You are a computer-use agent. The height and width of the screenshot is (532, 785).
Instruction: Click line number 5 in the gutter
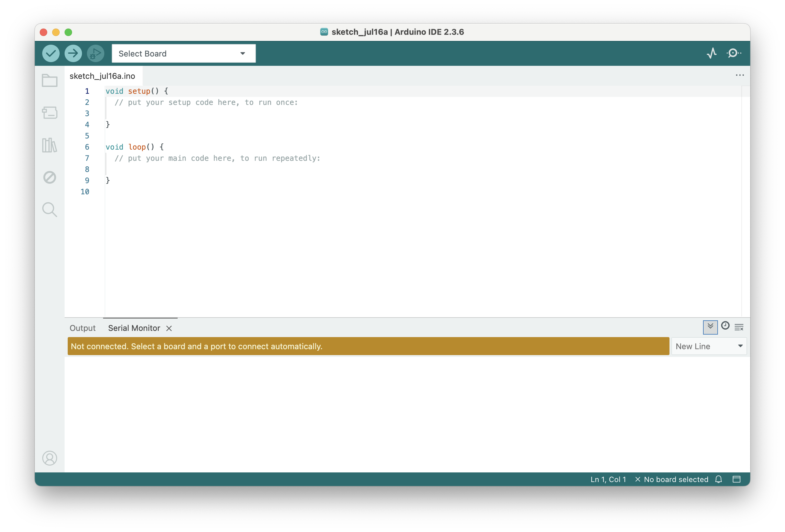coord(87,136)
